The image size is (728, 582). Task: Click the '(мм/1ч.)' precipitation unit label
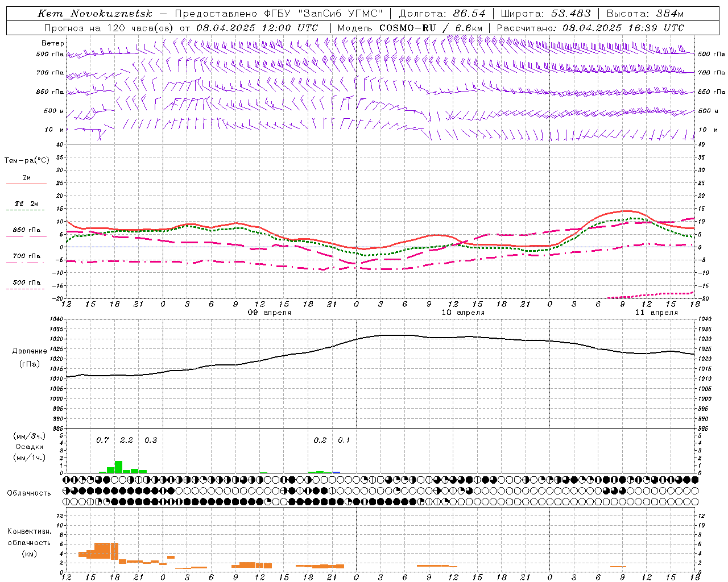point(28,458)
